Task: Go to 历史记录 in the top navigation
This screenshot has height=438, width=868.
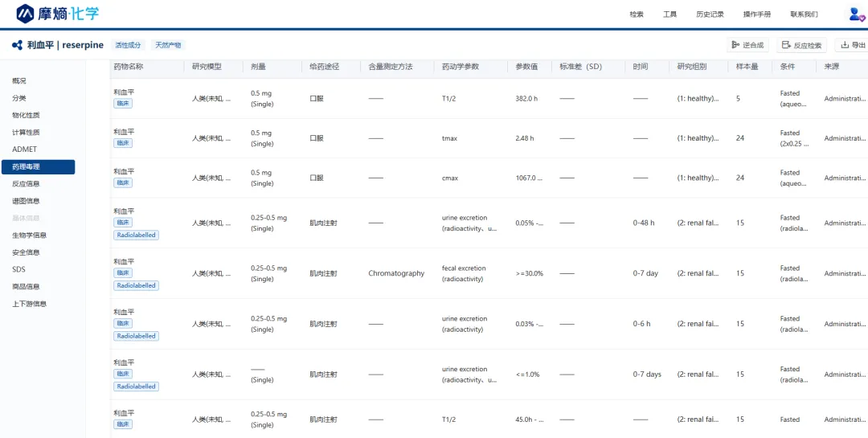Action: (x=710, y=14)
